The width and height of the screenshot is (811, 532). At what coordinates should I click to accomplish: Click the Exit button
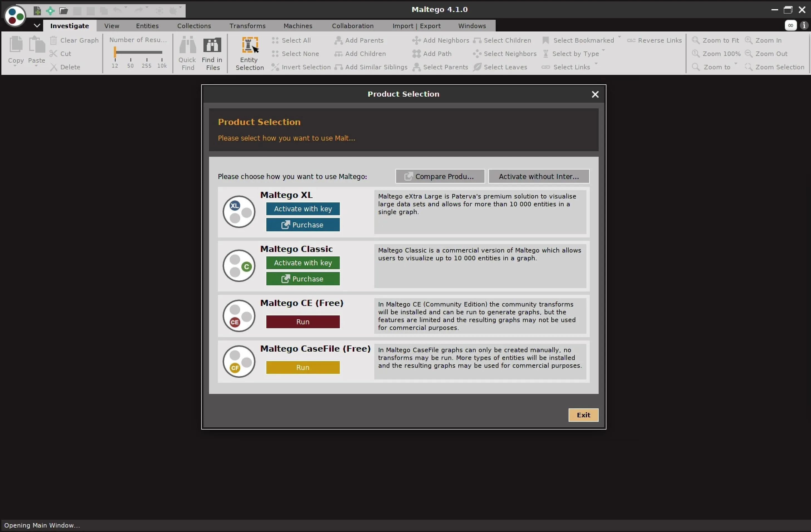[x=583, y=415]
